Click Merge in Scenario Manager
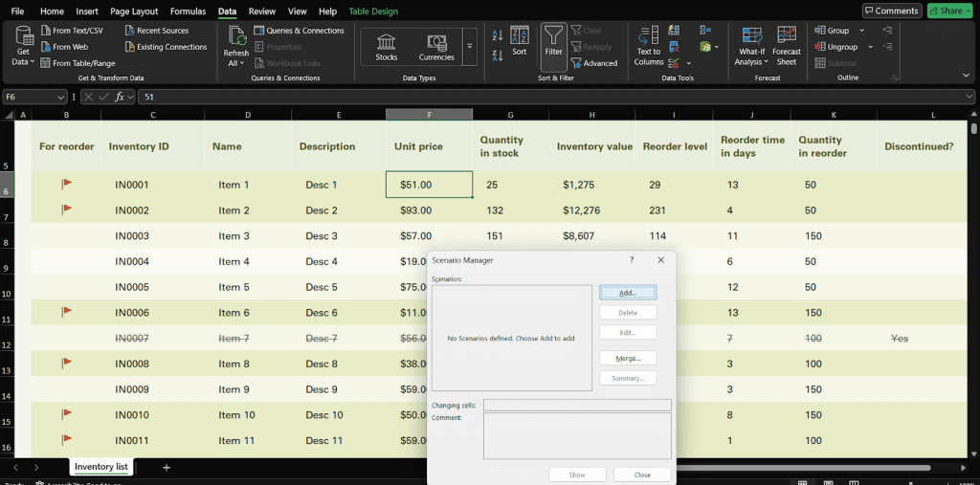Viewport: 980px width, 485px height. click(x=628, y=358)
